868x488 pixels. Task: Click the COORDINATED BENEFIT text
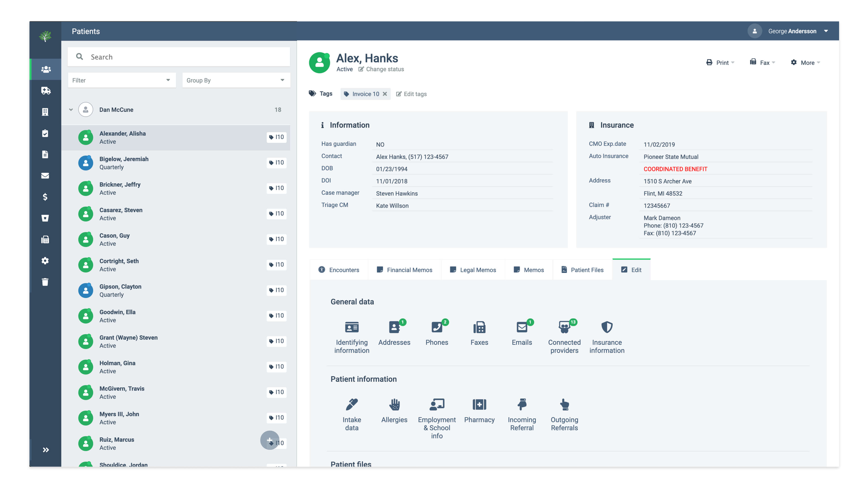(x=675, y=169)
